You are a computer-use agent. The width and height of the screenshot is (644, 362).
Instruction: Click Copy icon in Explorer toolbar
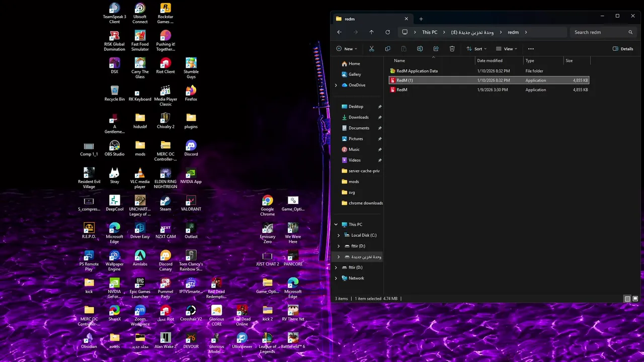(387, 49)
